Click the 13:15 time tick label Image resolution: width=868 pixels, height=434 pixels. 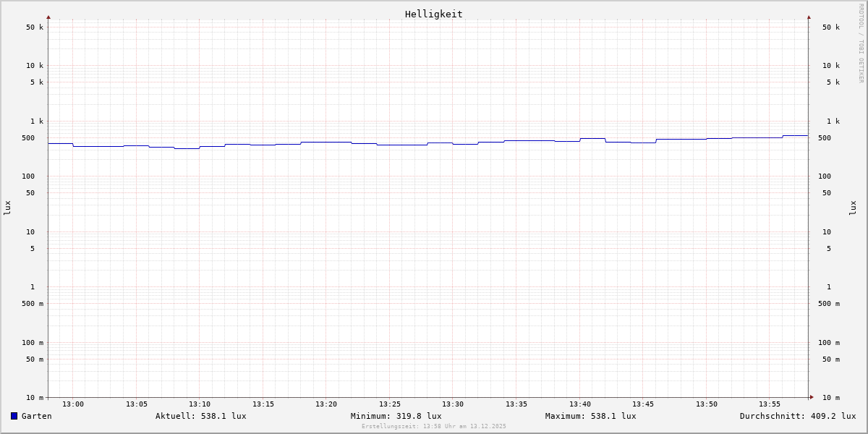pyautogui.click(x=263, y=404)
